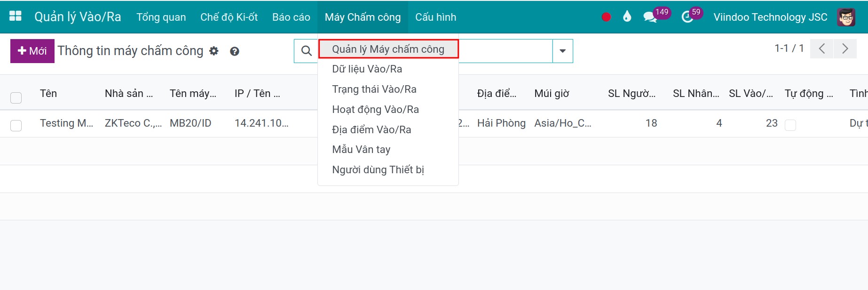Open the Báo cáo menu
This screenshot has width=868, height=290.
(x=291, y=17)
